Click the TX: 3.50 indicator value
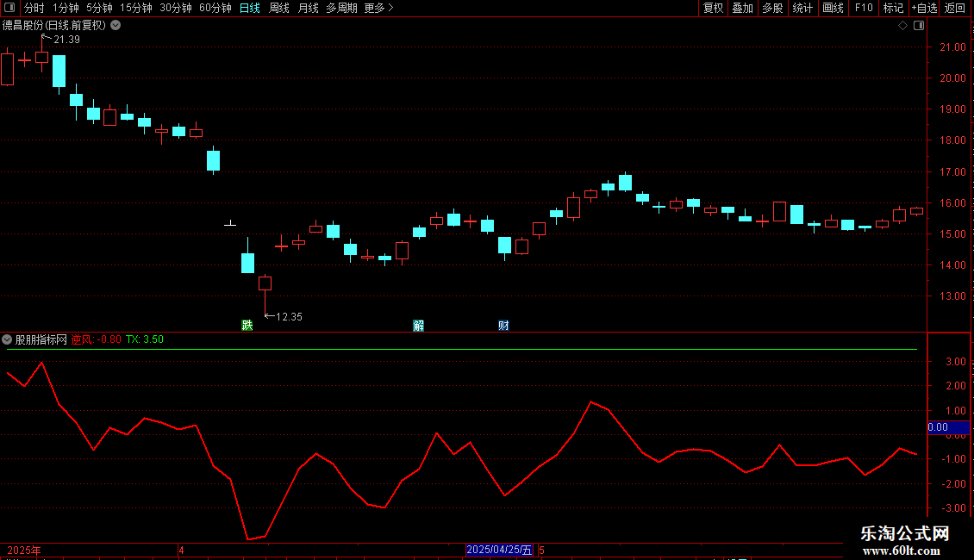This screenshot has width=974, height=560. click(x=145, y=339)
